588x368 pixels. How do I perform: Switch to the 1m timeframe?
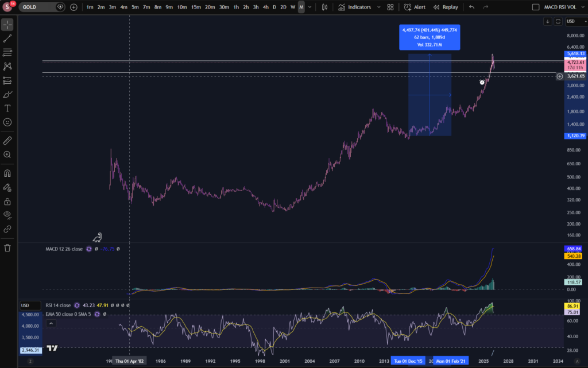click(90, 7)
